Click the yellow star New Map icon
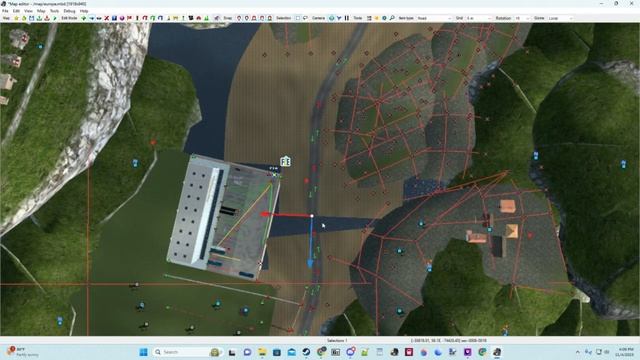Viewport: 640px width, 360px height. (16, 18)
